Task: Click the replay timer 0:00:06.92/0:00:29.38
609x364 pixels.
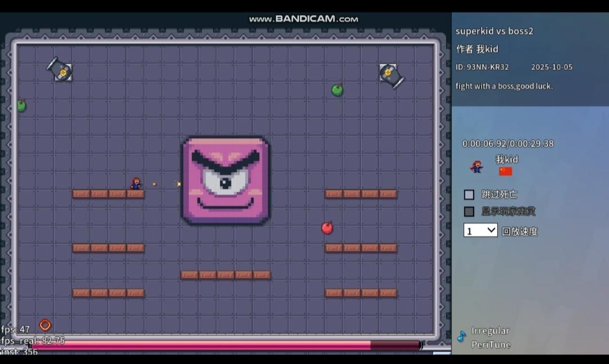Action: tap(507, 144)
